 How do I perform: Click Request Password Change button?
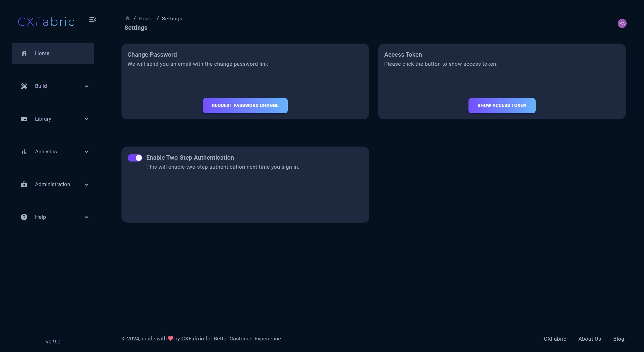pyautogui.click(x=245, y=105)
